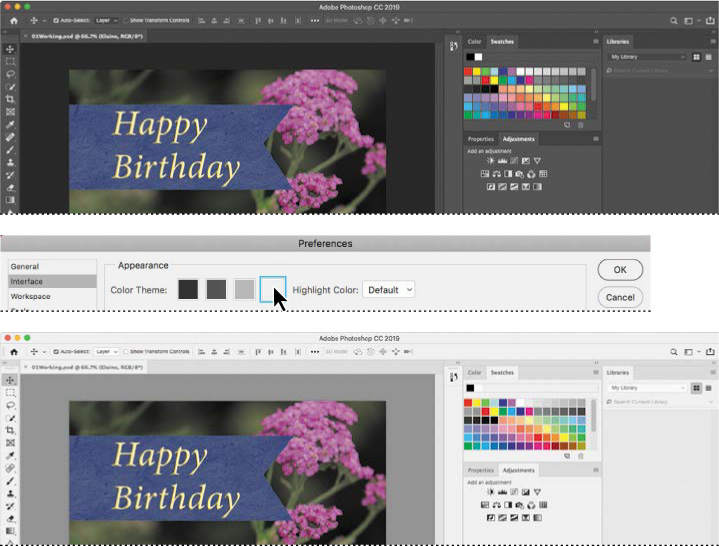Click OK in the Preferences dialog

pyautogui.click(x=620, y=270)
